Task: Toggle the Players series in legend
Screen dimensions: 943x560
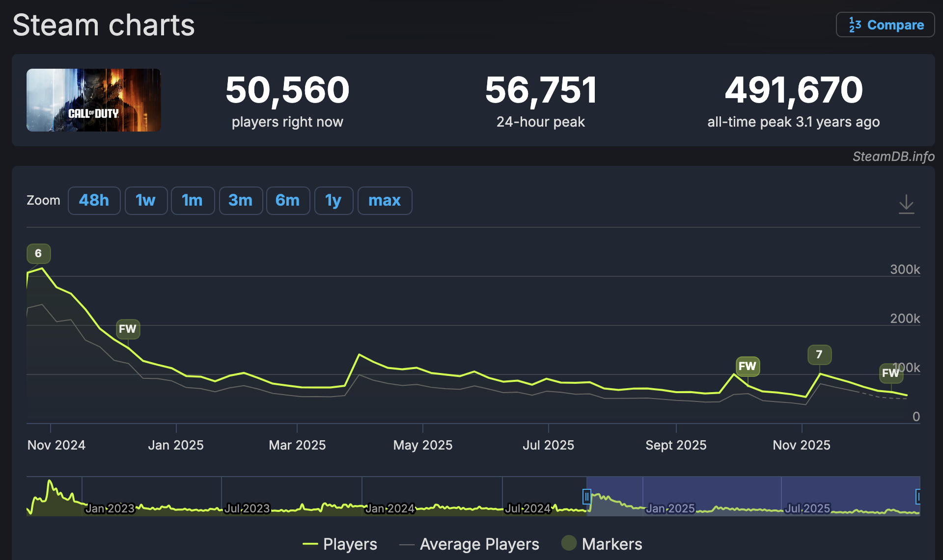Action: (x=340, y=544)
